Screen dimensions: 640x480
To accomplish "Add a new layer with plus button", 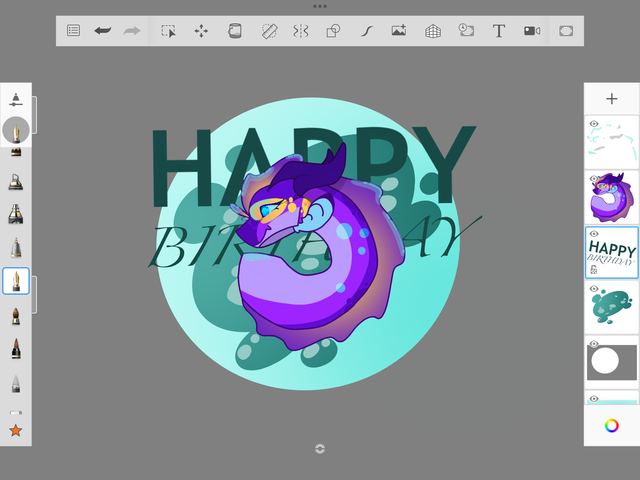I will [611, 99].
